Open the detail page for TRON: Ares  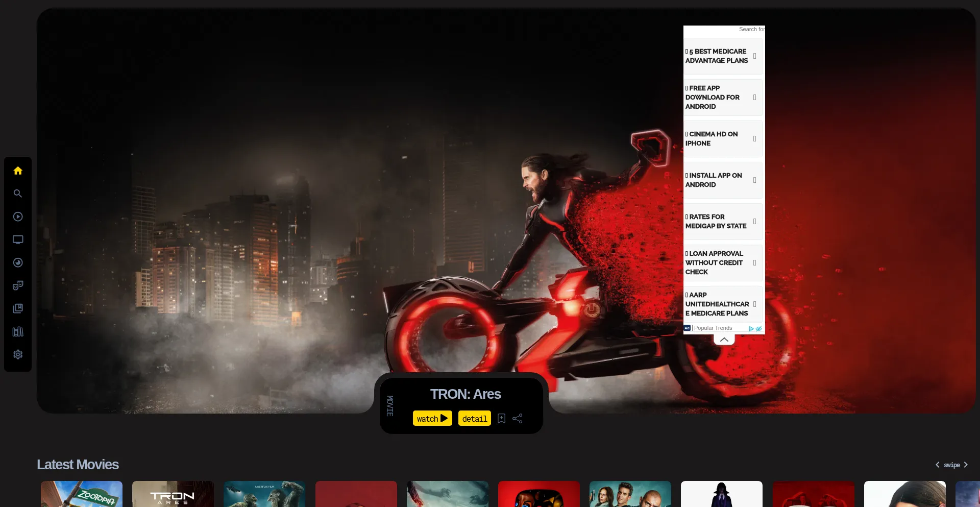(x=475, y=419)
